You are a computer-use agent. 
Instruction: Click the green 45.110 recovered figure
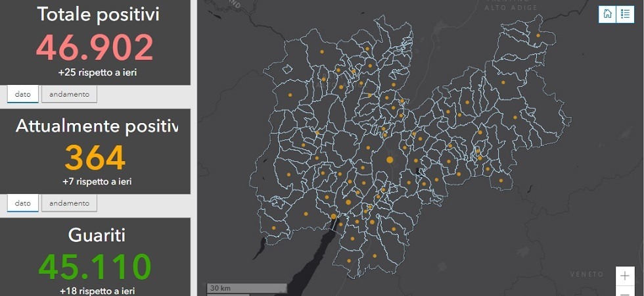coord(95,266)
